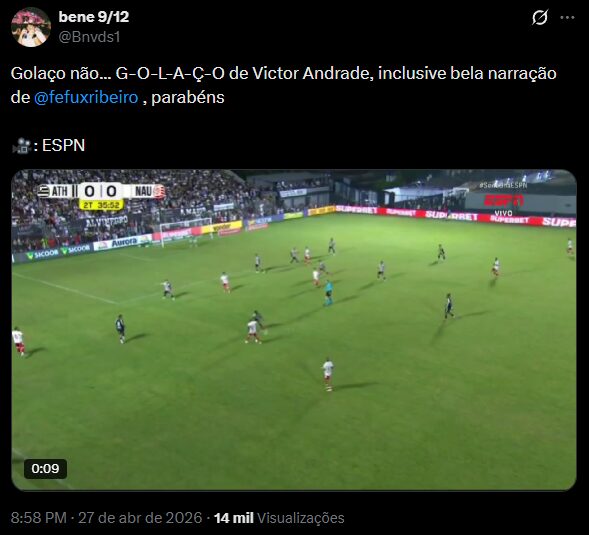Open bene 9/12's profile avatar
This screenshot has height=535, width=589.
pos(31,27)
